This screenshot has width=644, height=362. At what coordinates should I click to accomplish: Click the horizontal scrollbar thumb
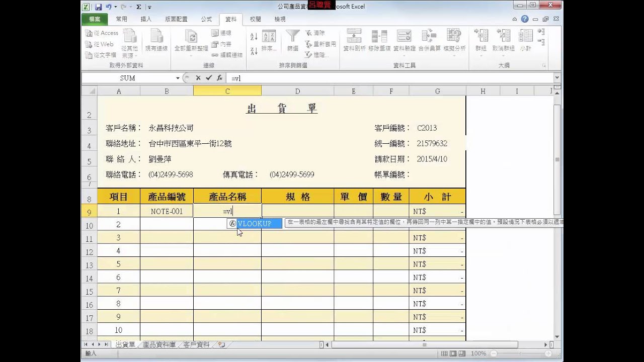(x=424, y=344)
